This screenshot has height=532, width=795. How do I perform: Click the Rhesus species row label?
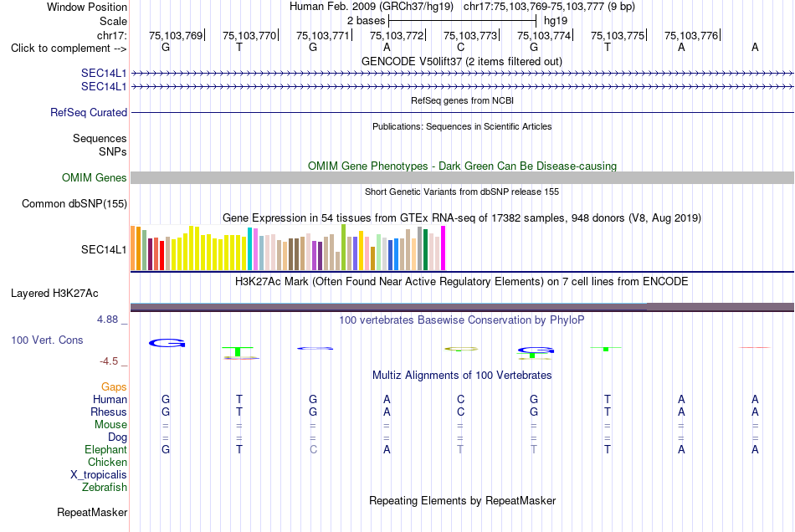pos(109,412)
